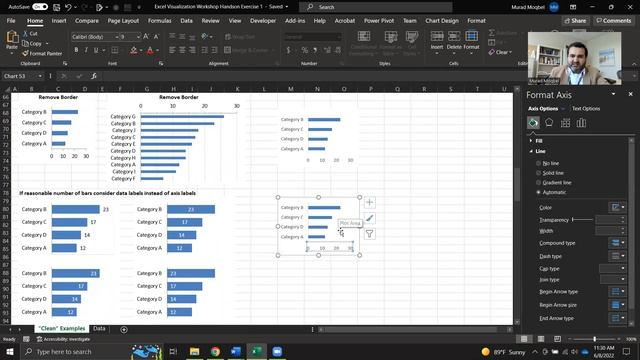Image resolution: width=640 pixels, height=360 pixels.
Task: Click the Name Box showing Chart 53
Action: point(22,76)
